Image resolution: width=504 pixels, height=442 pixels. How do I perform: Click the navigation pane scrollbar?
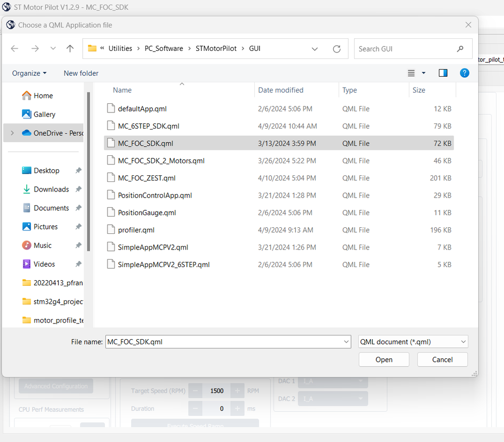point(88,171)
